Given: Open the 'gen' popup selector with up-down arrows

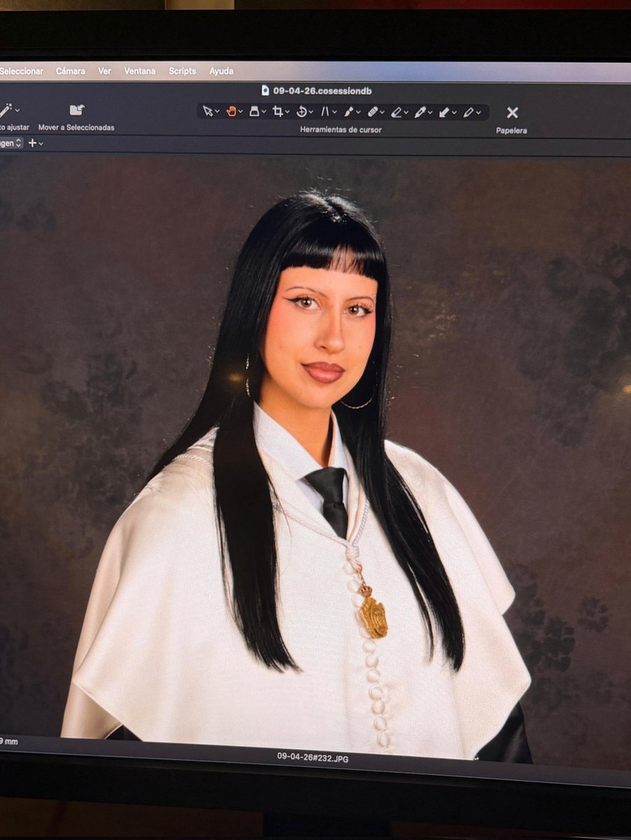Looking at the screenshot, I should (11, 143).
